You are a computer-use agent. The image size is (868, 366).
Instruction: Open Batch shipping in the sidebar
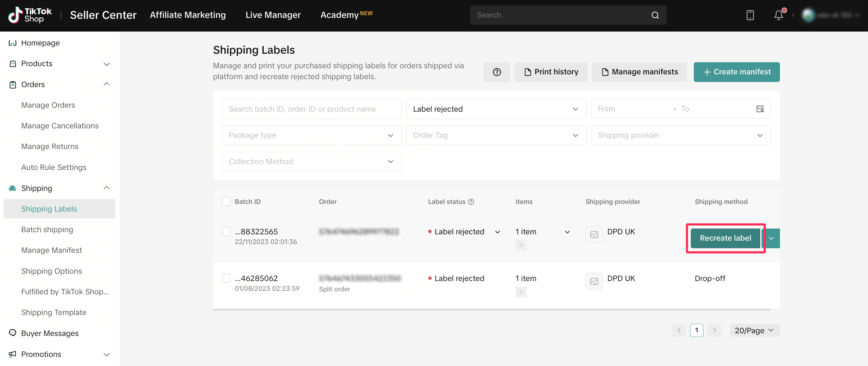tap(47, 229)
